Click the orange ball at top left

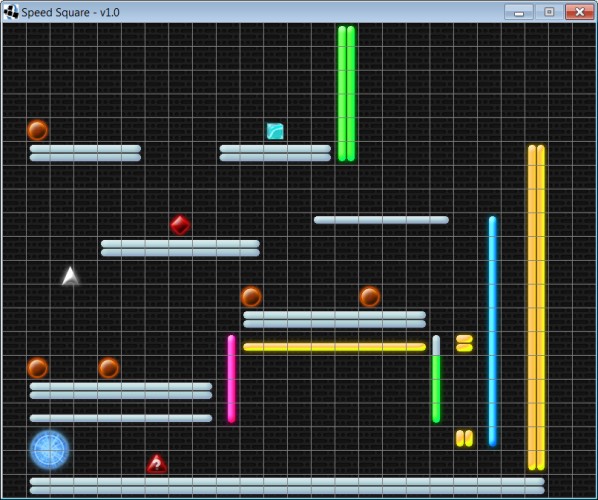[38, 130]
